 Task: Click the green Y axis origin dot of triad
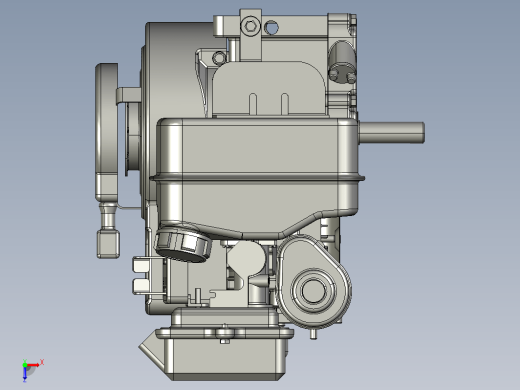click(25, 364)
